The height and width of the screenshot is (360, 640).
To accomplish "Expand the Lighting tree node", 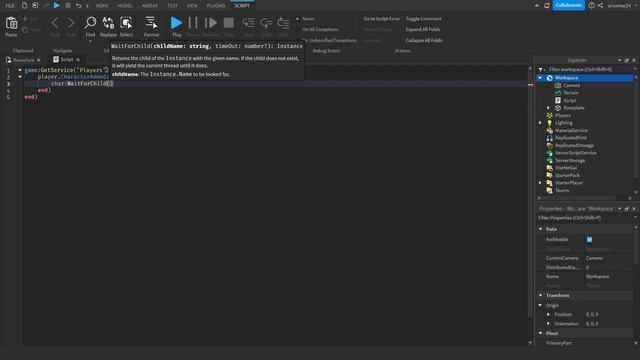I will 540,123.
